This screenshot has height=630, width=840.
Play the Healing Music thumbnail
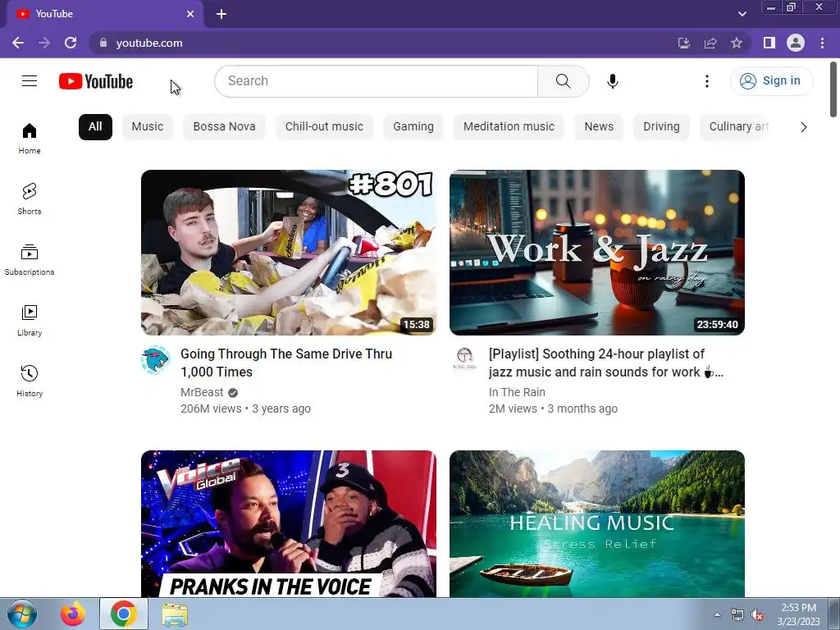[x=597, y=523]
